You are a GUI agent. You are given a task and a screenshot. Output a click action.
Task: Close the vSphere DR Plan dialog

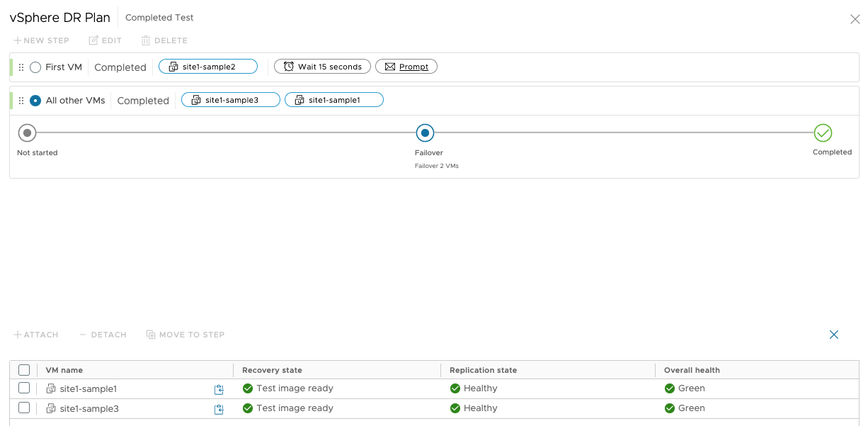click(855, 19)
